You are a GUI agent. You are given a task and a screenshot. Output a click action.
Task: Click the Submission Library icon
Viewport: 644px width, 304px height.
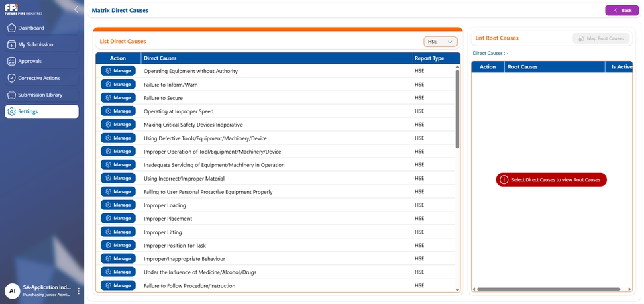click(x=11, y=95)
